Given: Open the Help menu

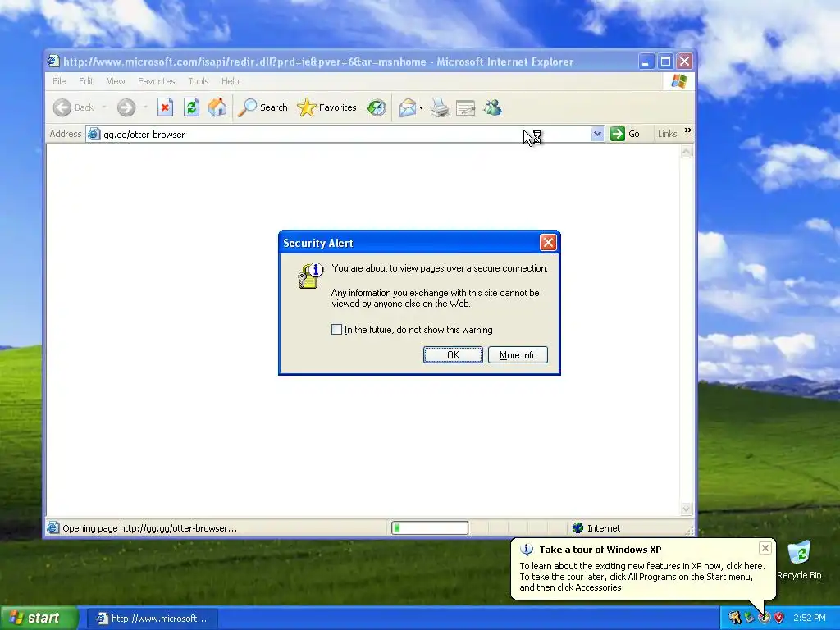Looking at the screenshot, I should pyautogui.click(x=231, y=81).
